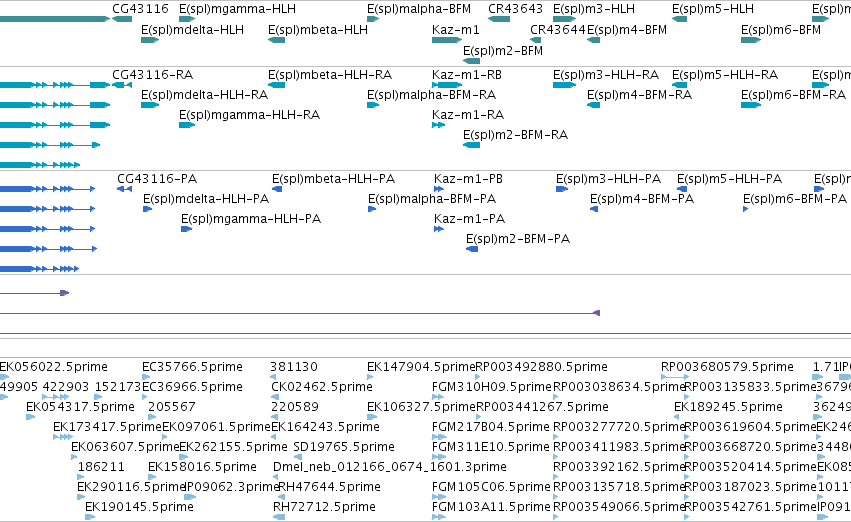Select the E(spl)mdelta-HLH-PA protein label
The height and width of the screenshot is (522, 851).
coord(206,199)
